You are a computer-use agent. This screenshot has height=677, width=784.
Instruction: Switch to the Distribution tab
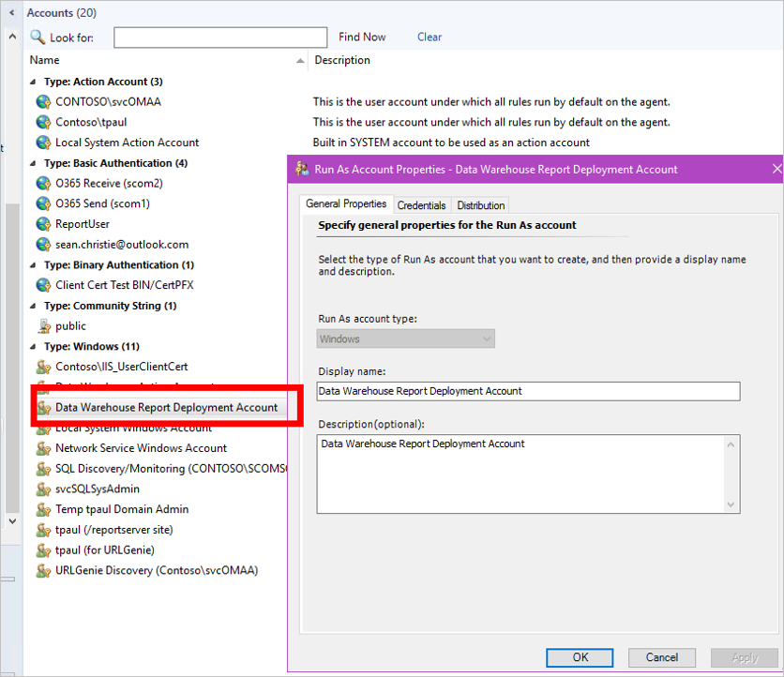480,204
